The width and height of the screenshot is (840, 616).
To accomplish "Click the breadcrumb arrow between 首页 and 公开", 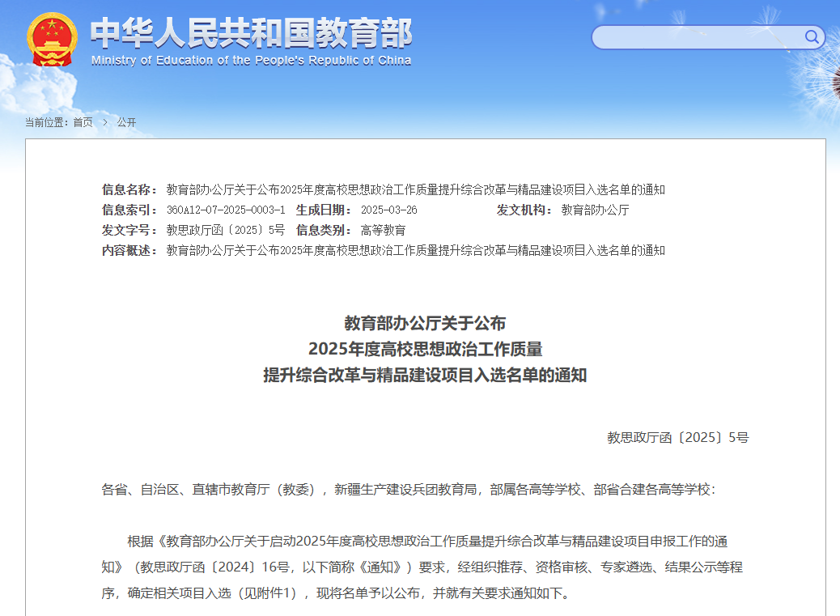I will (x=104, y=122).
